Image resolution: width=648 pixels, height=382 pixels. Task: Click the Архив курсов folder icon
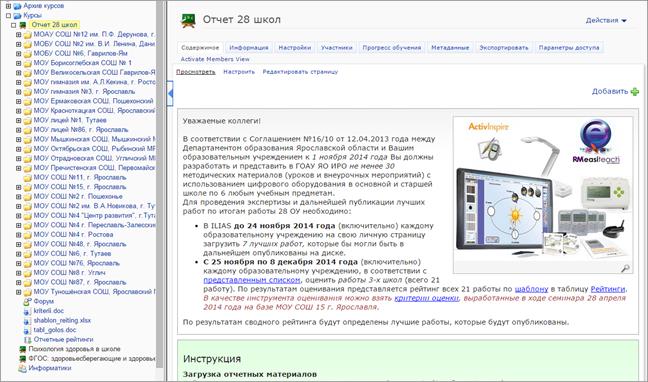[17, 6]
